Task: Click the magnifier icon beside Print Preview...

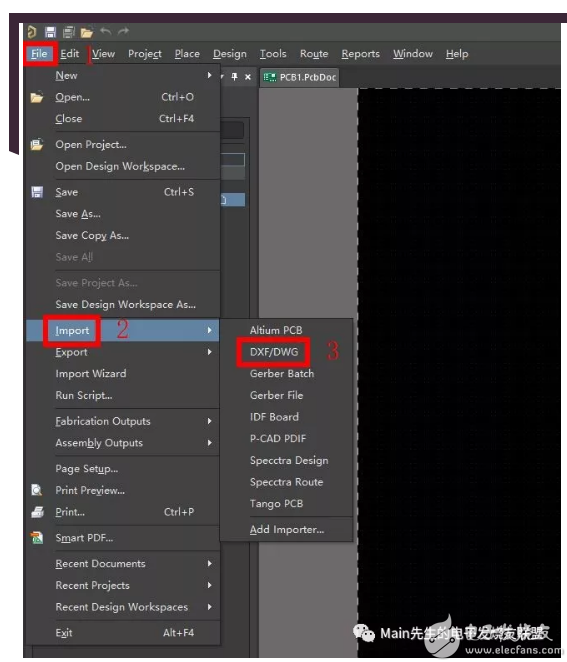Action: coord(37,490)
